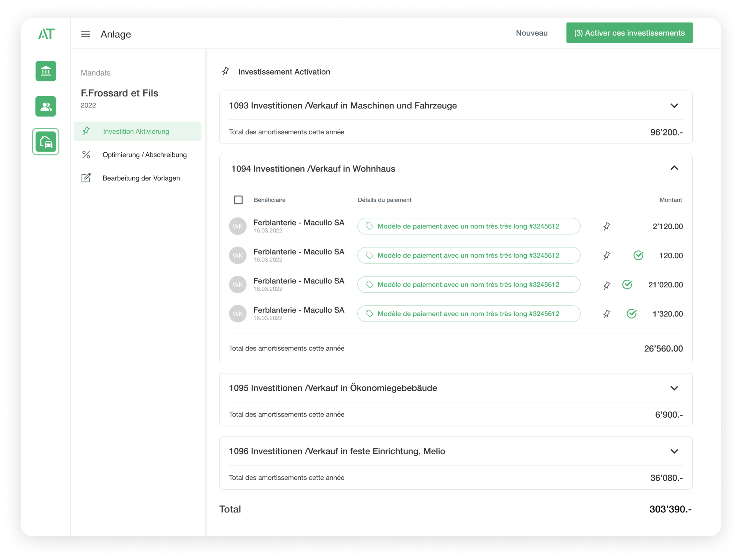Click the 303'390.- grand total
The width and height of the screenshot is (742, 560).
[x=670, y=509]
